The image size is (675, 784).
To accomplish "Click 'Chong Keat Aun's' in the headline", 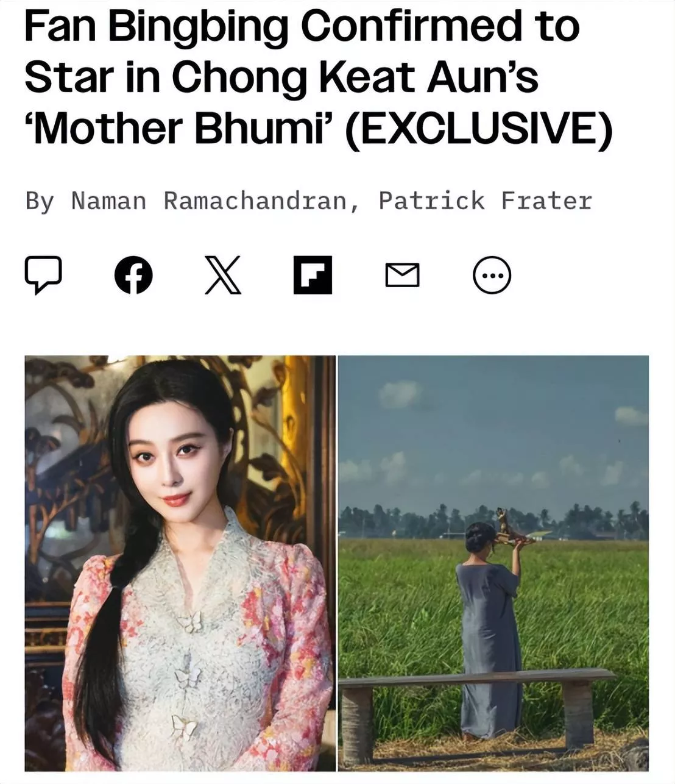I will coord(355,77).
